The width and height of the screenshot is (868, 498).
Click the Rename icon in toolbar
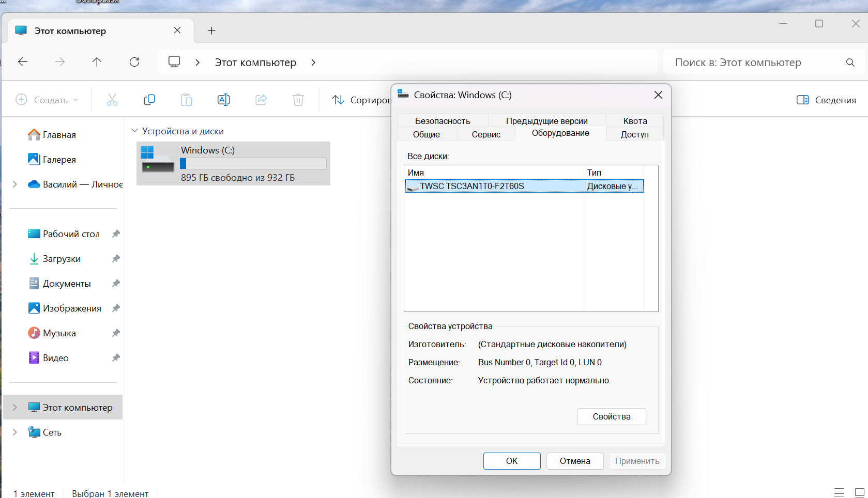click(x=224, y=100)
